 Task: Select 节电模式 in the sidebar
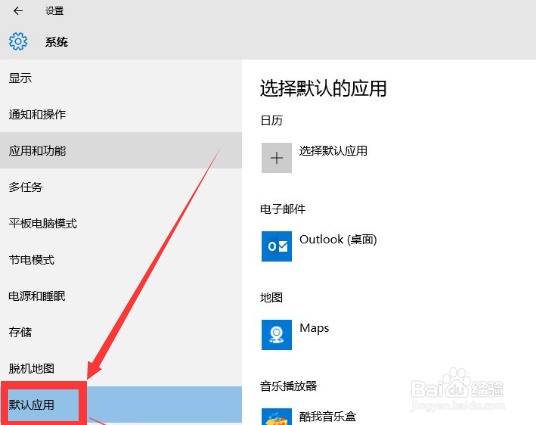click(121, 260)
